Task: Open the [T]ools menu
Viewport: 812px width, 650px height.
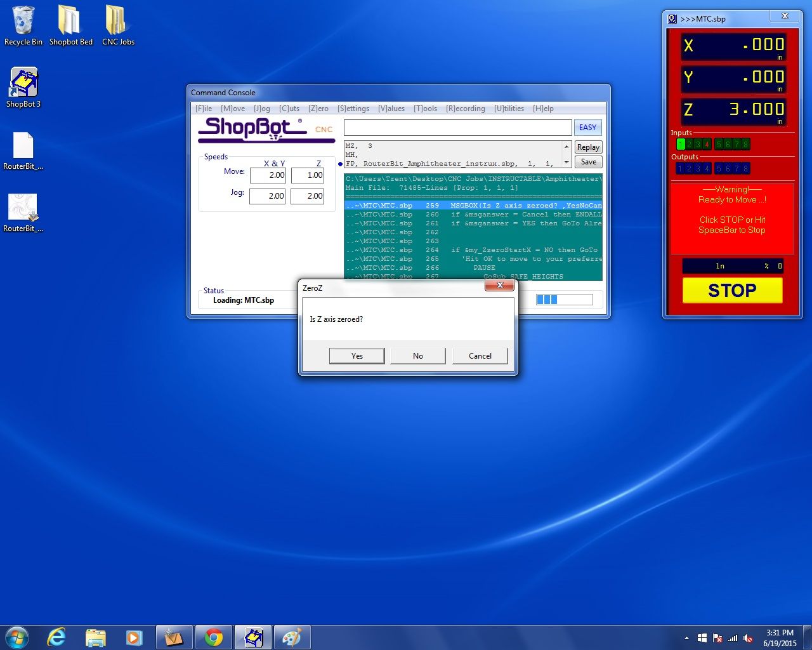Action: pos(425,109)
